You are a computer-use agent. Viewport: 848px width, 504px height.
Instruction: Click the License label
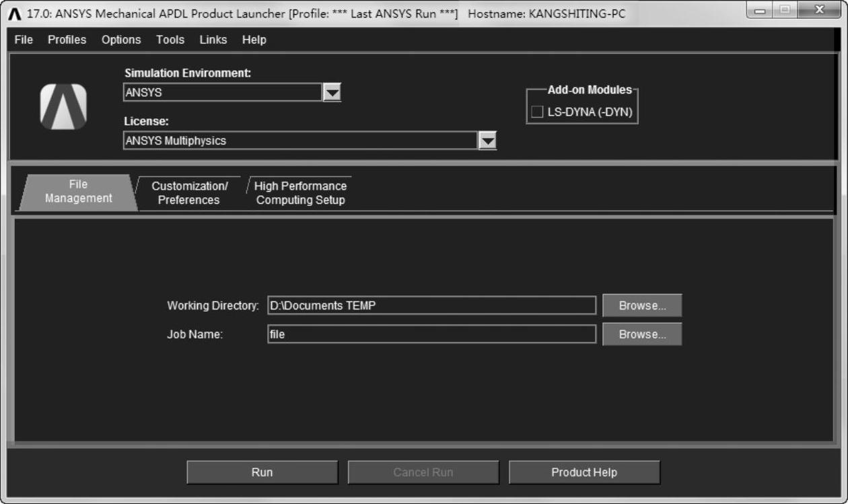[146, 122]
